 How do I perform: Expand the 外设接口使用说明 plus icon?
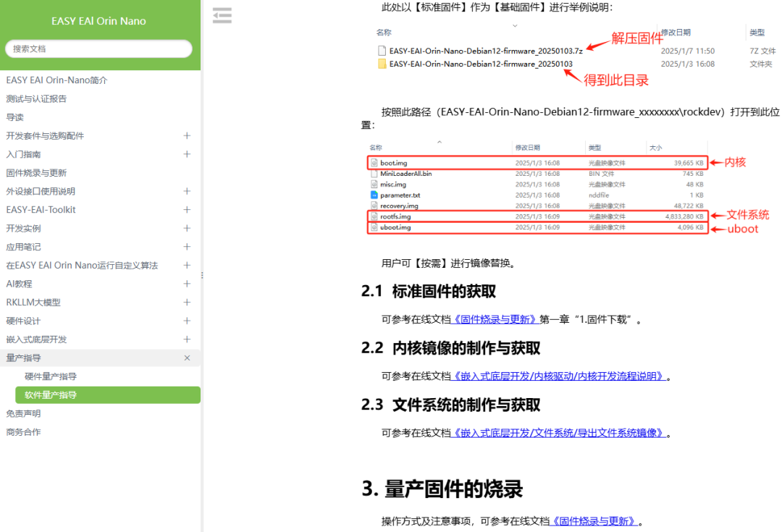click(187, 191)
